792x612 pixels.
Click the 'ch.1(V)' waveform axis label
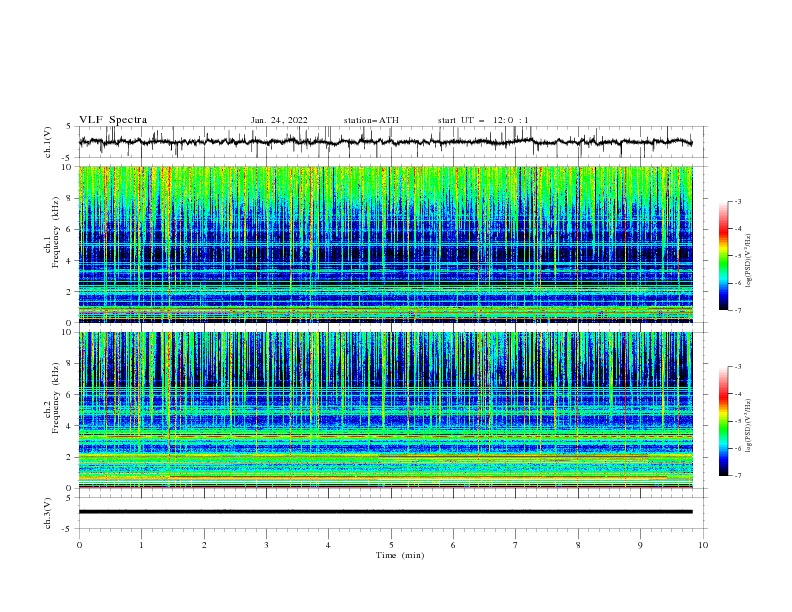[48, 142]
